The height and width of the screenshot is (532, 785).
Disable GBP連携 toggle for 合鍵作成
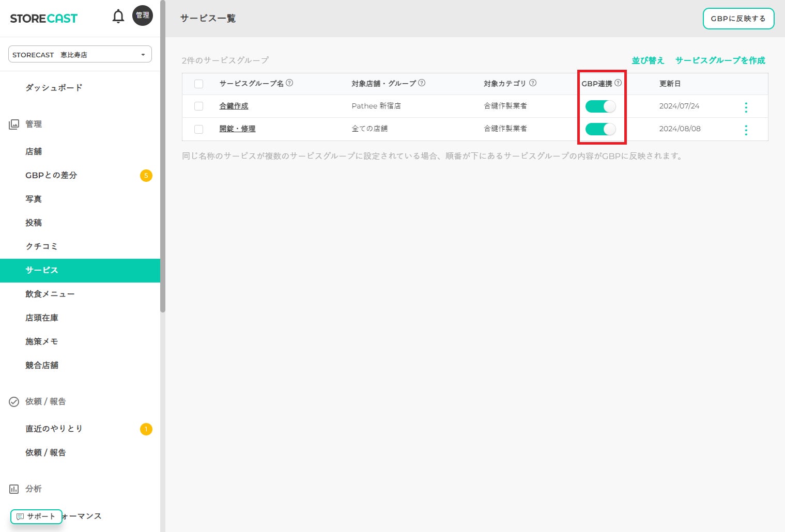(601, 106)
